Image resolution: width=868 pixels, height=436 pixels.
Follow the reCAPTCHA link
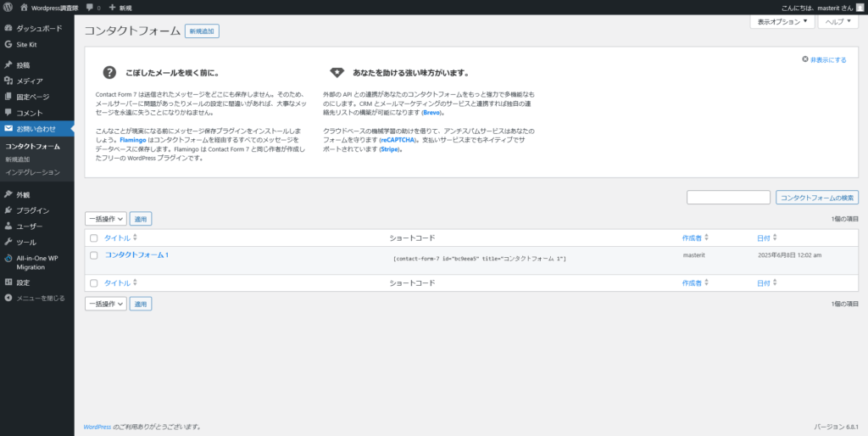point(397,141)
